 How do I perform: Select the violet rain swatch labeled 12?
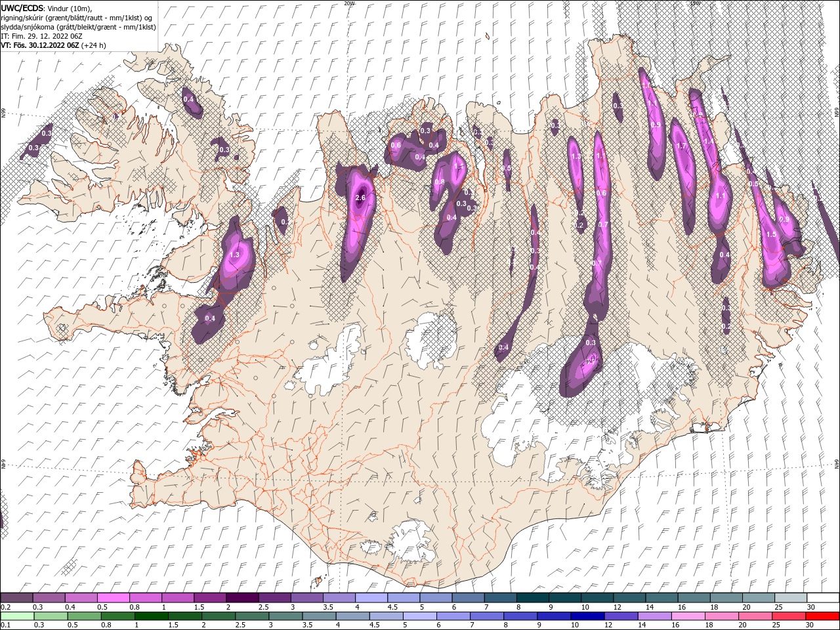click(620, 616)
